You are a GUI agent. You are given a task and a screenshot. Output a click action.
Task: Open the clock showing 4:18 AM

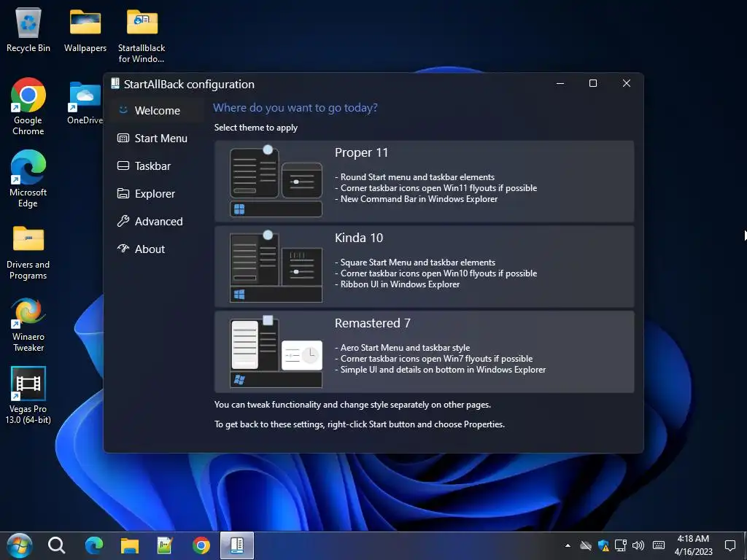693,545
